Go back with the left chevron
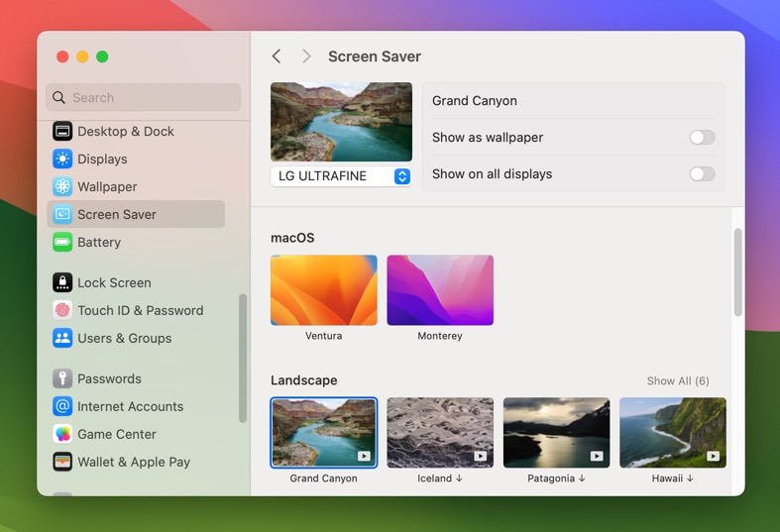780x532 pixels. click(x=277, y=56)
